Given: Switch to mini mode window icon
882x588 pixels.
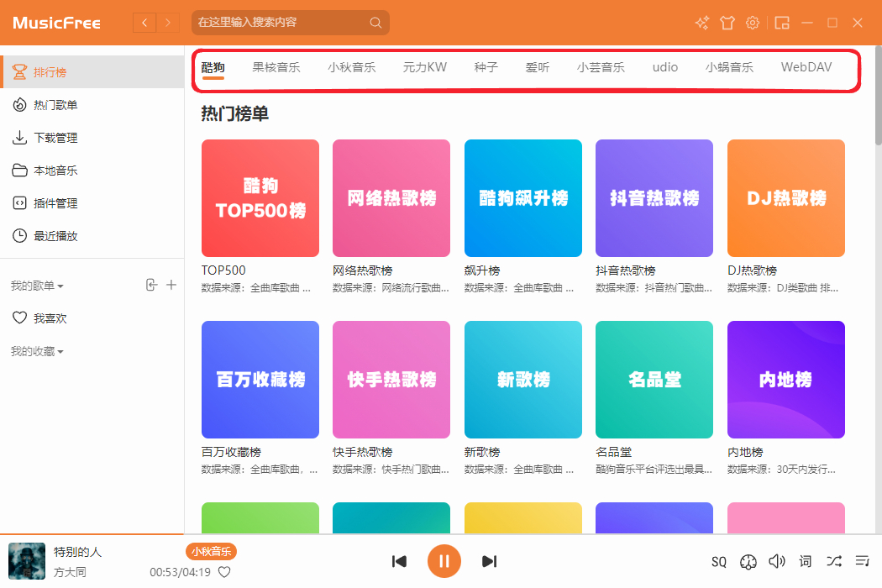Looking at the screenshot, I should coord(782,23).
